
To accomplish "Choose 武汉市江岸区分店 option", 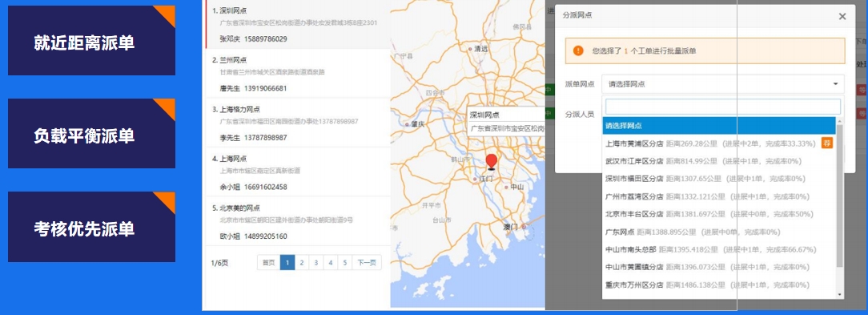I will click(719, 161).
